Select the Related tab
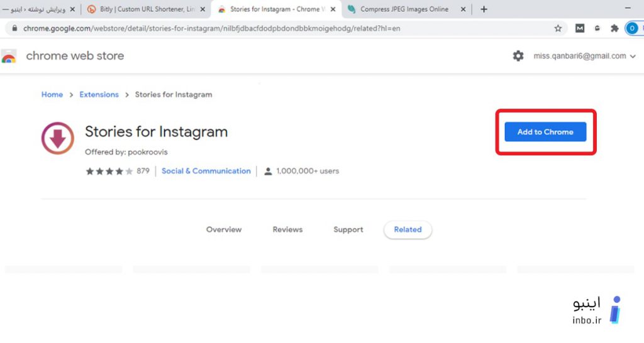The image size is (644, 343). coord(408,229)
